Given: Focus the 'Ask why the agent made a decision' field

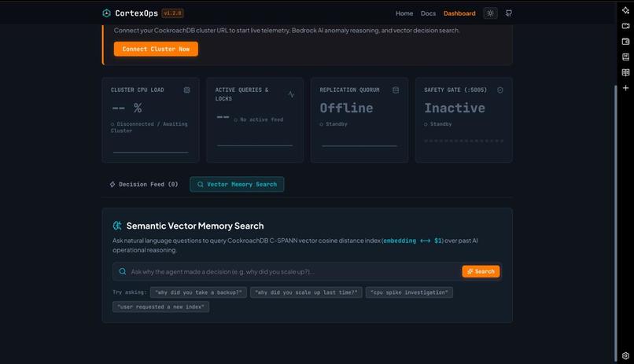Looking at the screenshot, I should point(294,271).
